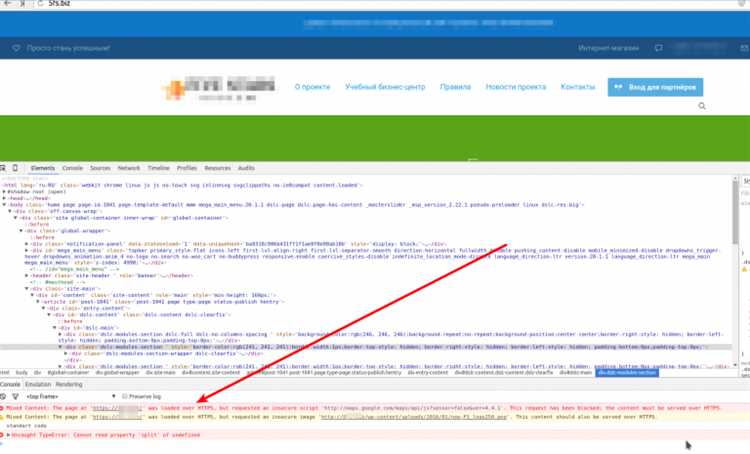Click 'body' in the breadcrumb bar
This screenshot has width=750, height=454.
coord(22,373)
